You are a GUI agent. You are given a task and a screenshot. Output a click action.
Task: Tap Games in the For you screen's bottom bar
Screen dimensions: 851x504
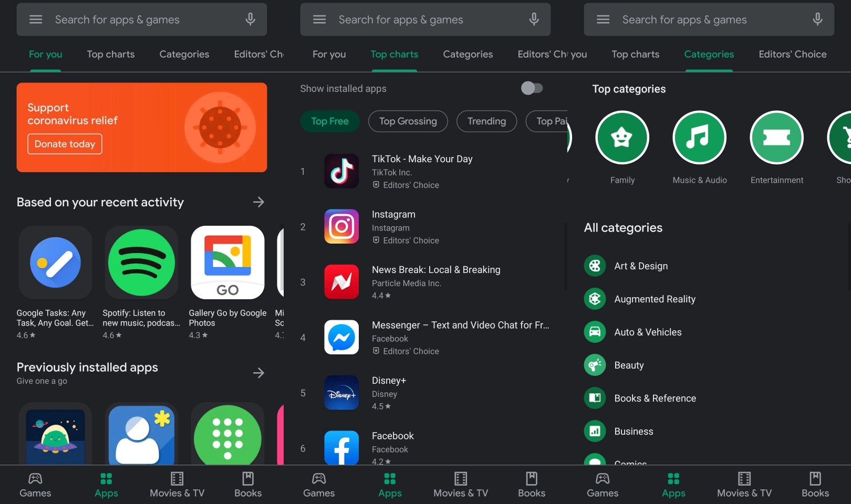coord(35,485)
